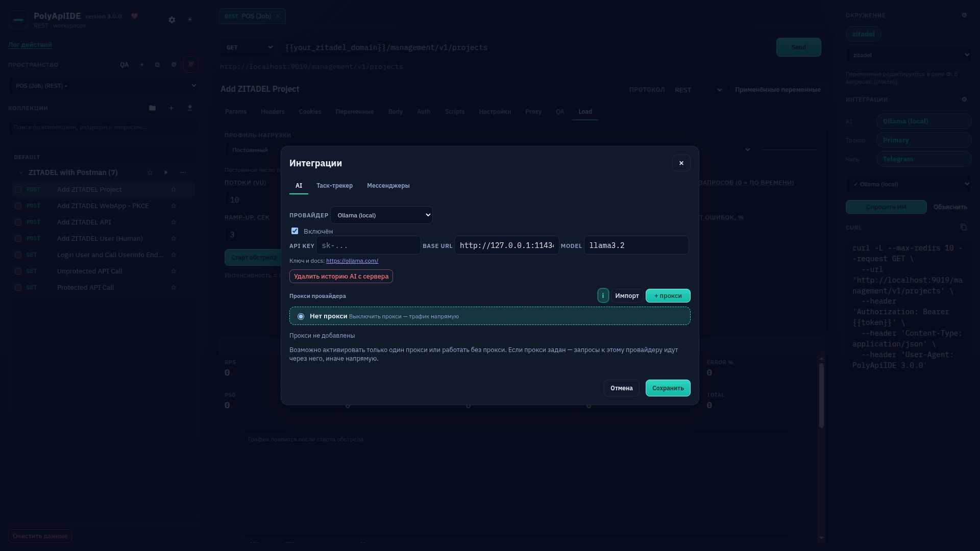Screen dimensions: 980x551
Task: Focus the Base URL input field
Action: (x=506, y=245)
